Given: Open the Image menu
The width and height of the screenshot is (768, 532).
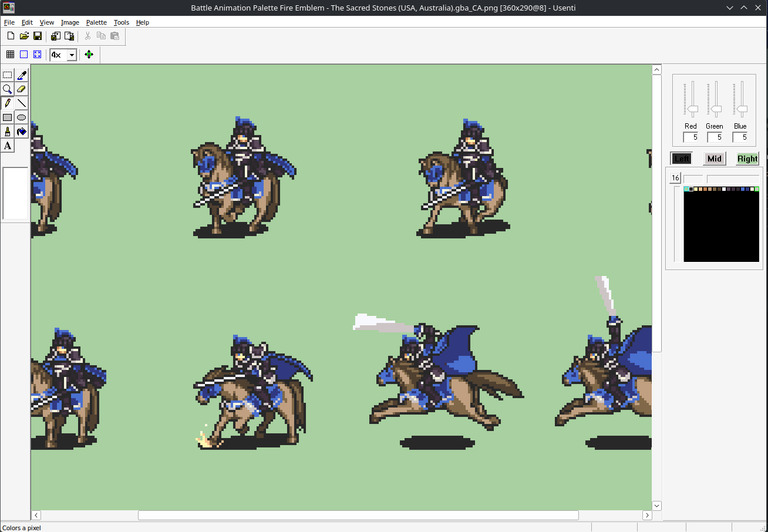Looking at the screenshot, I should [70, 22].
